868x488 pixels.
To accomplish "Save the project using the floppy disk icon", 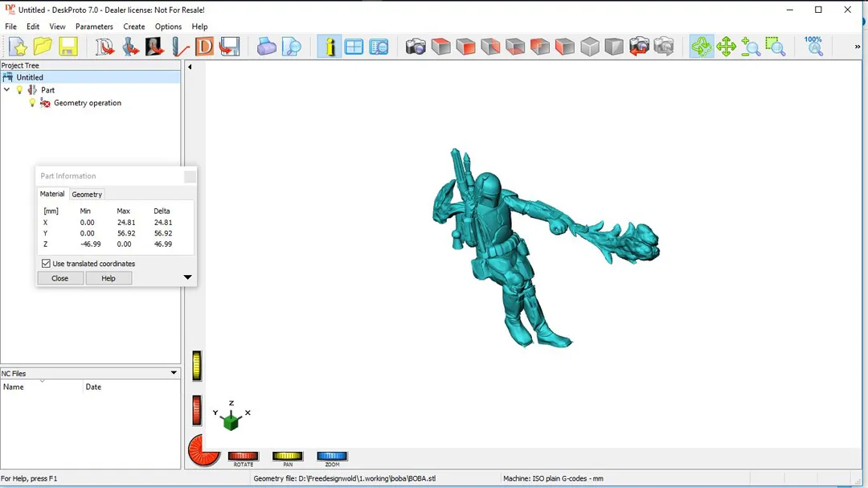I will coord(68,47).
